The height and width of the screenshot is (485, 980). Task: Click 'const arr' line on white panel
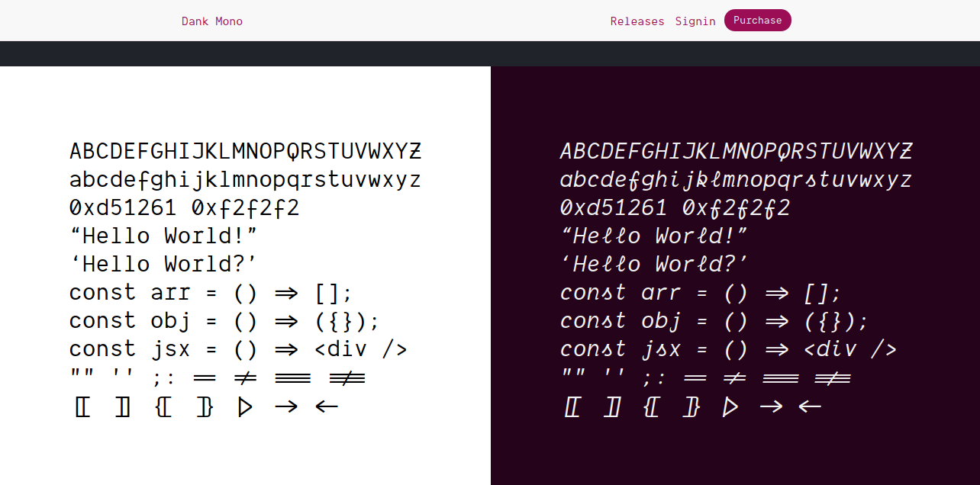pos(211,293)
